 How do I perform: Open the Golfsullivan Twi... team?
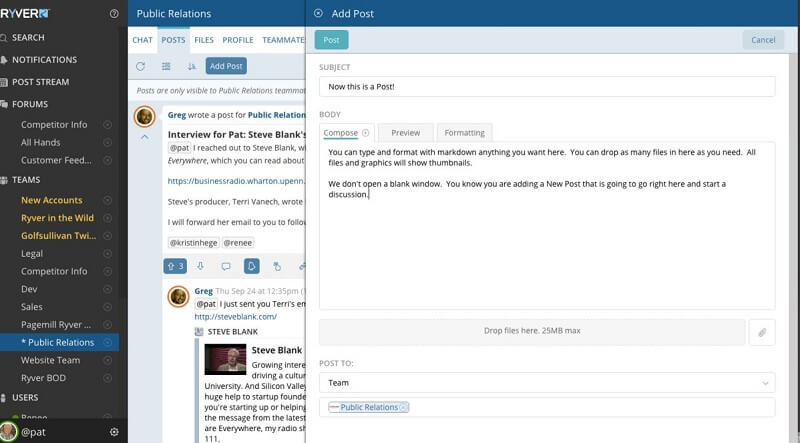[x=58, y=236]
